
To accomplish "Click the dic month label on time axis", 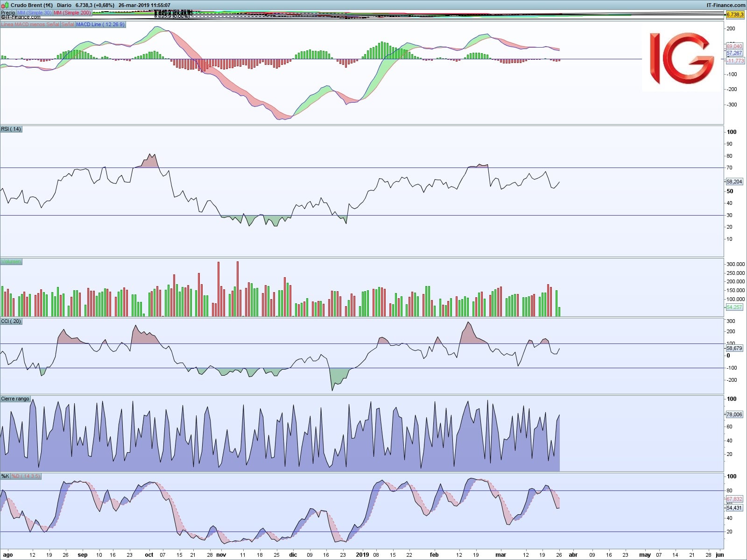I will [293, 555].
